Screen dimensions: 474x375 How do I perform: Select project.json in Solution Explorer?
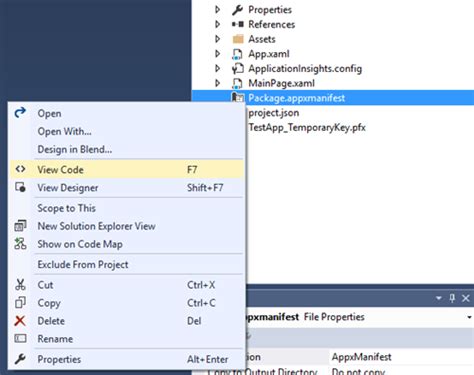[274, 113]
